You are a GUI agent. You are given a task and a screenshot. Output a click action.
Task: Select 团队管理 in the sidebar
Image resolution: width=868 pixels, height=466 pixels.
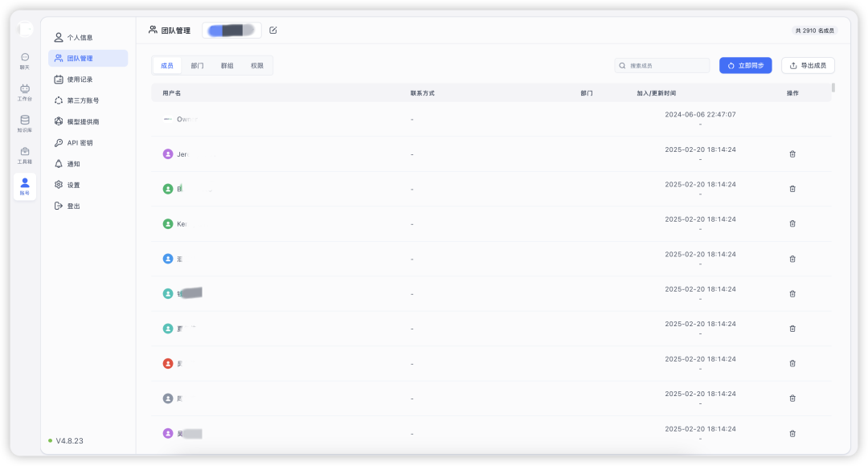tap(88, 58)
